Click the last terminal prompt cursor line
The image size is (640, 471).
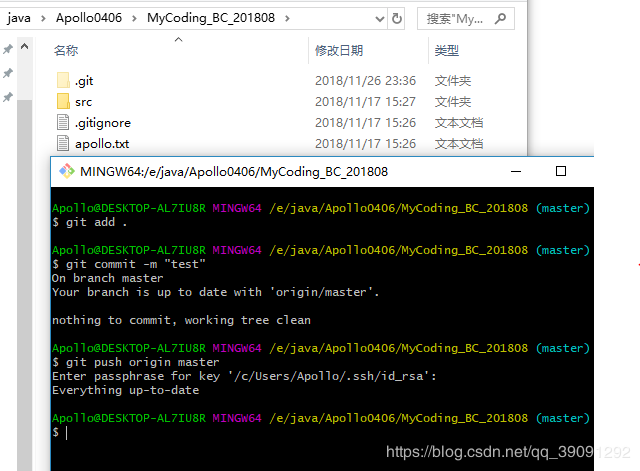(x=60, y=432)
